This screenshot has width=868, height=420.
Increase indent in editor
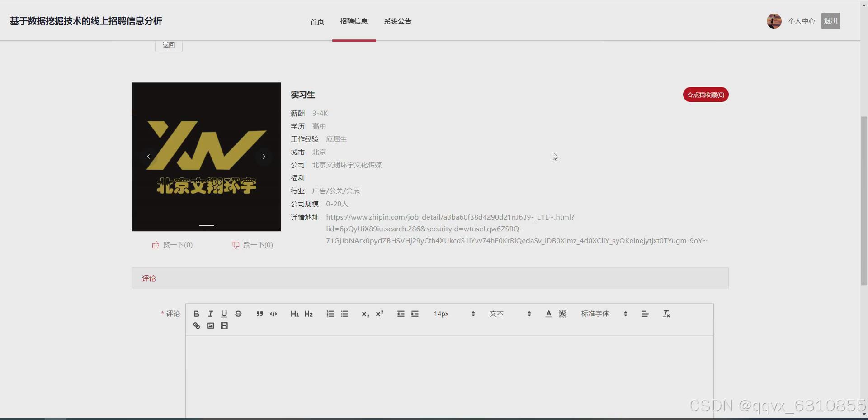click(415, 314)
